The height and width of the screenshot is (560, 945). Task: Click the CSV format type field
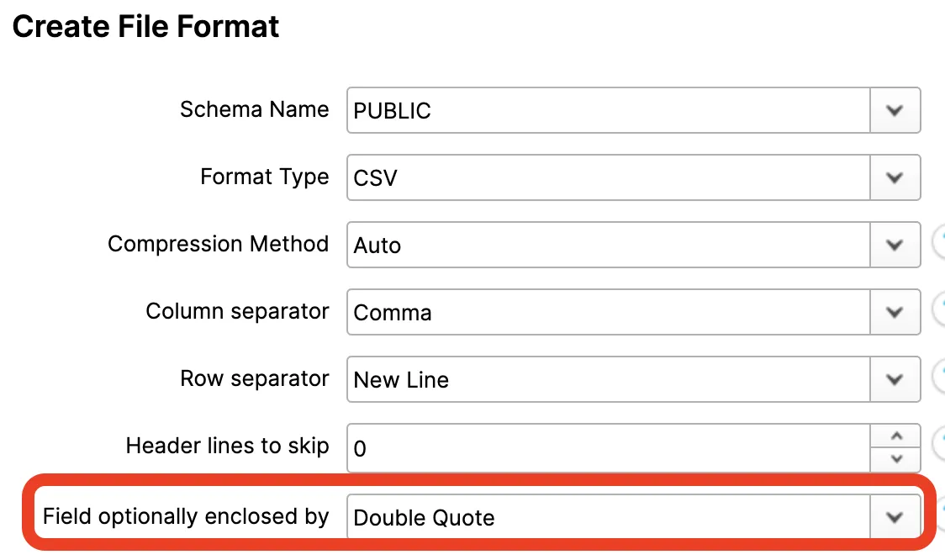(x=607, y=177)
